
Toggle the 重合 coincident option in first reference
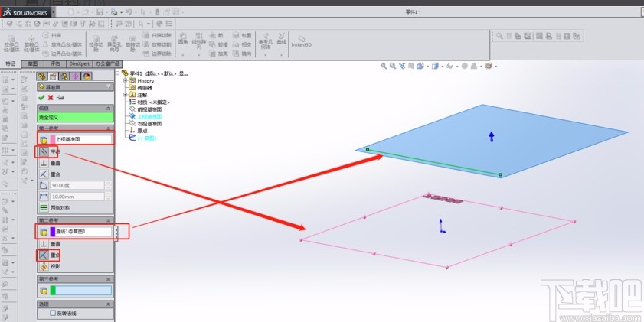pos(44,174)
